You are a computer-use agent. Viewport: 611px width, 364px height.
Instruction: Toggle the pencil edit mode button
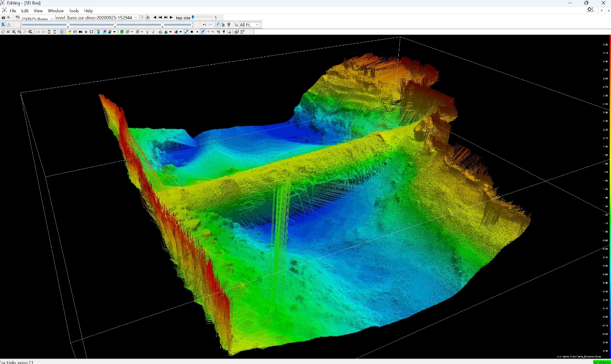point(218,25)
